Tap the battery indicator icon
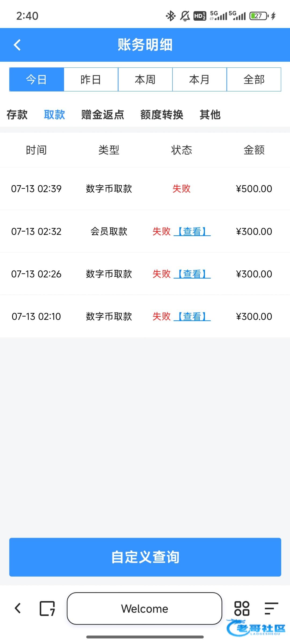Screen dimensions: 290x644 pos(259,16)
